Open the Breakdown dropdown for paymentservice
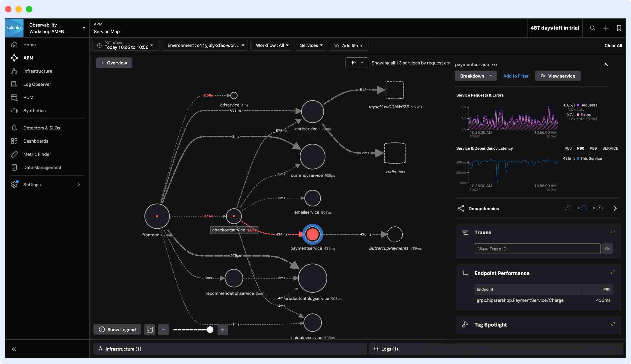The image size is (631, 364). point(475,76)
